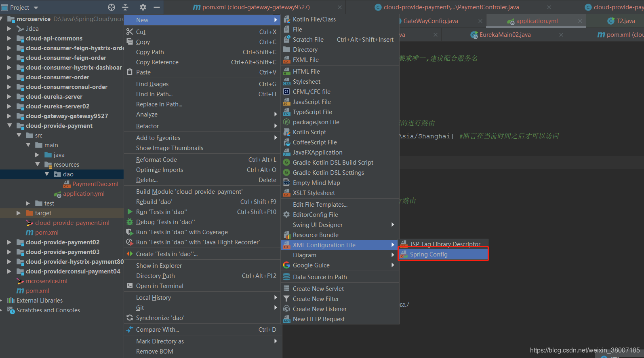
Task: Expand the target folder
Action: tap(18, 213)
